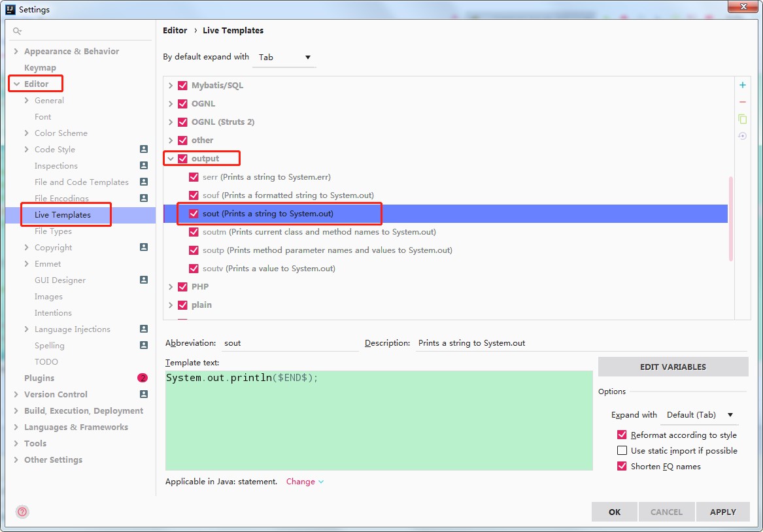This screenshot has height=532, width=763.
Task: Enable Use static import if possible
Action: coord(622,450)
